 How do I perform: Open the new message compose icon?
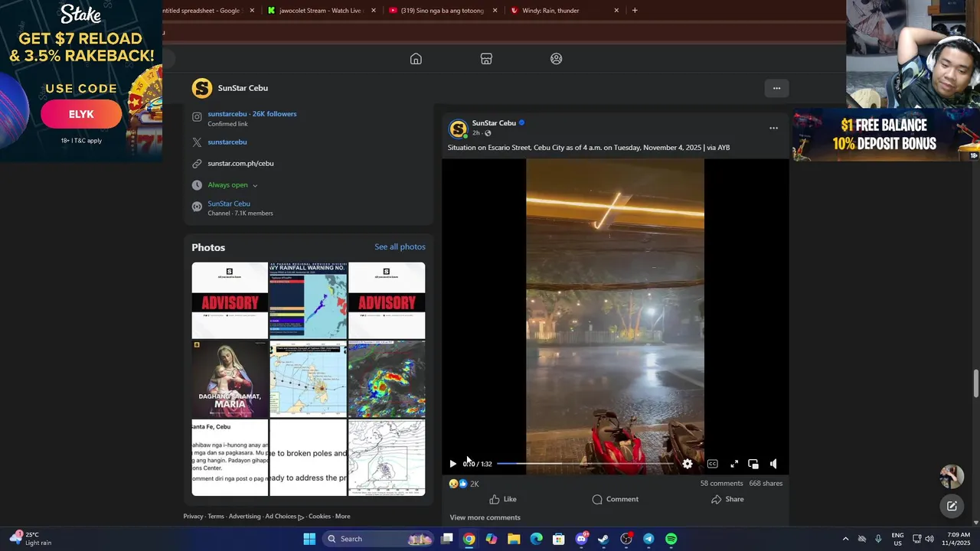(952, 506)
